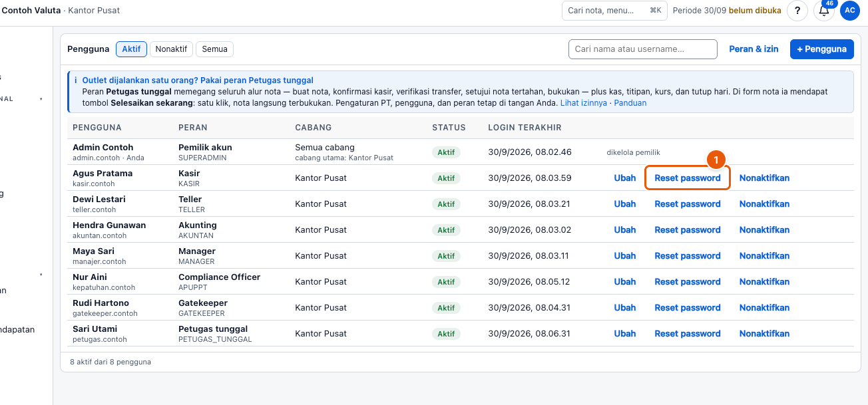
Task: Click Nonaktifkan for Dewi Lestari
Action: [x=764, y=204]
